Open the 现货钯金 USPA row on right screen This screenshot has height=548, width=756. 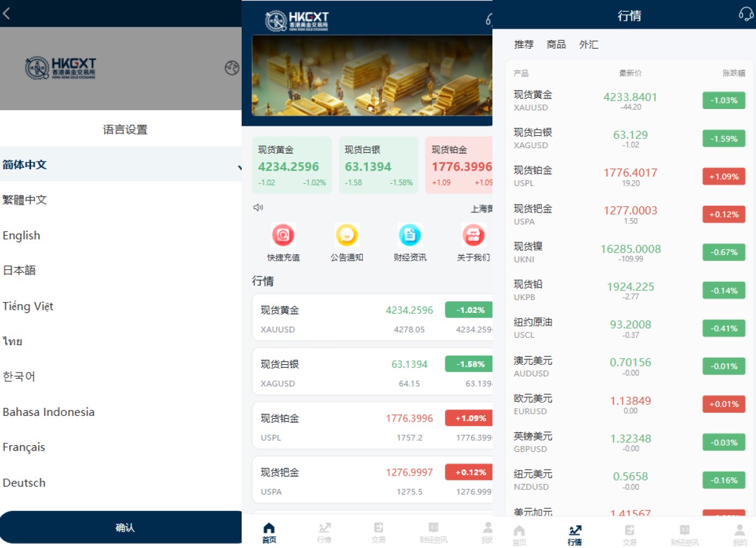(629, 214)
